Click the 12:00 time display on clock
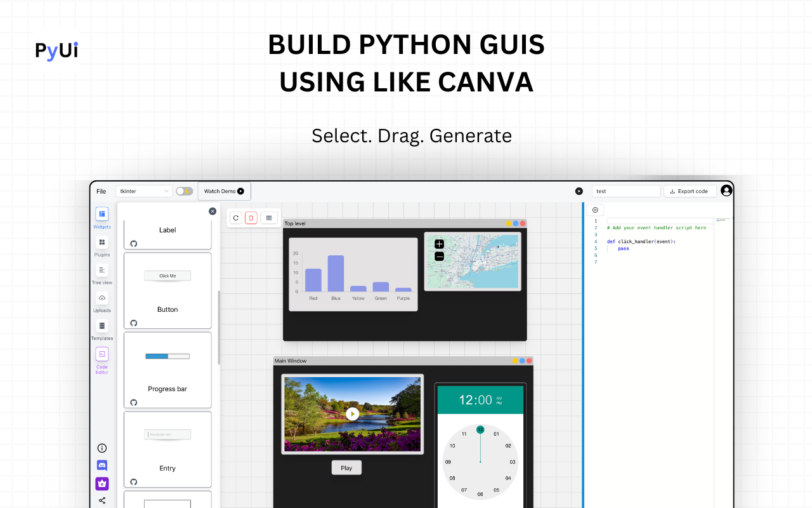The height and width of the screenshot is (508, 812). 476,400
